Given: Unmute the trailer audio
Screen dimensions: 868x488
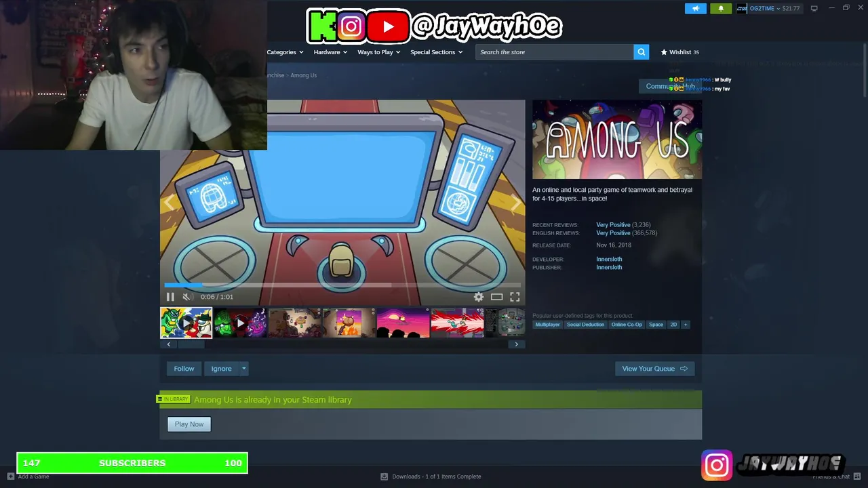Looking at the screenshot, I should tap(186, 297).
